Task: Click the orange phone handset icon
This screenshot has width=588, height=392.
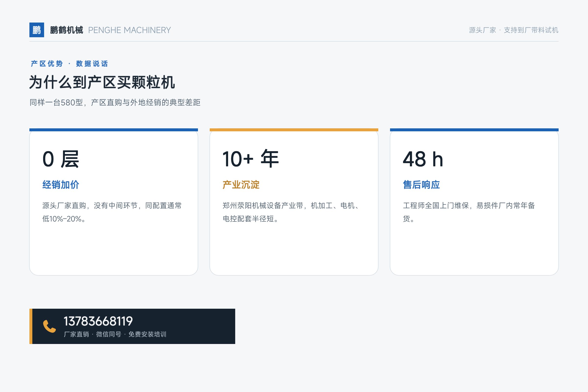Action: coord(49,326)
